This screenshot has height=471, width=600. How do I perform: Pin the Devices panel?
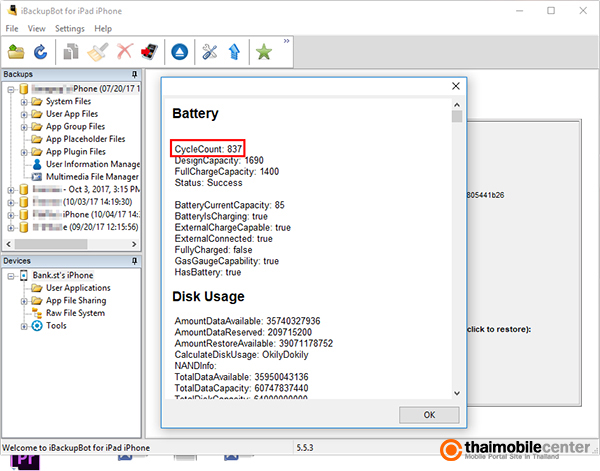[134, 261]
